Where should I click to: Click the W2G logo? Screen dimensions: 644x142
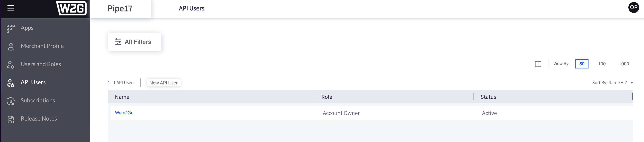(x=71, y=8)
